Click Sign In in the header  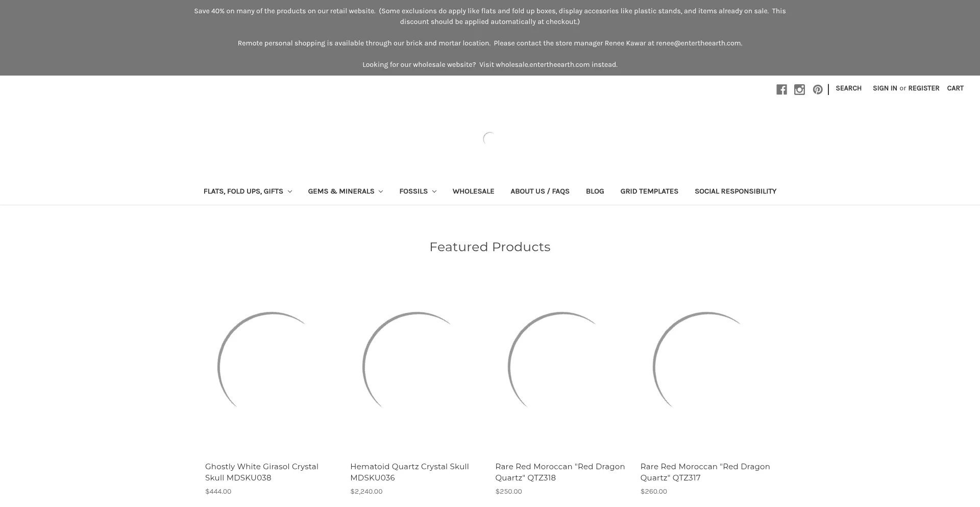point(885,88)
